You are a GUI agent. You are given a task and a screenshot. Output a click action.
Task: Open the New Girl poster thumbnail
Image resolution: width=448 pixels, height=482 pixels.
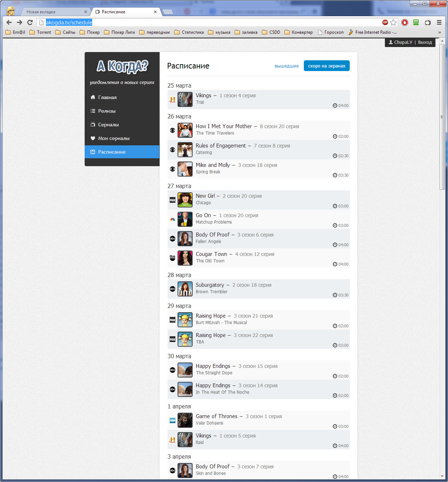pyautogui.click(x=185, y=200)
